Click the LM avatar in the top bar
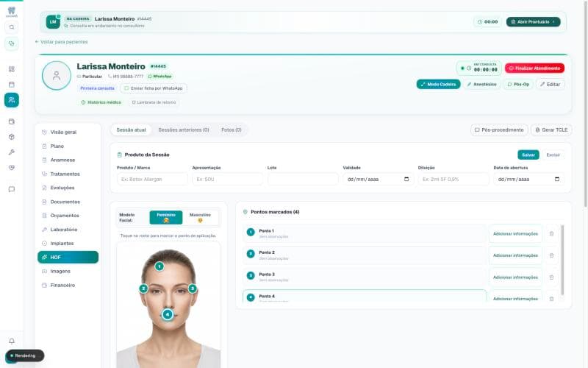Screen dimensions: 588x368 [53, 22]
